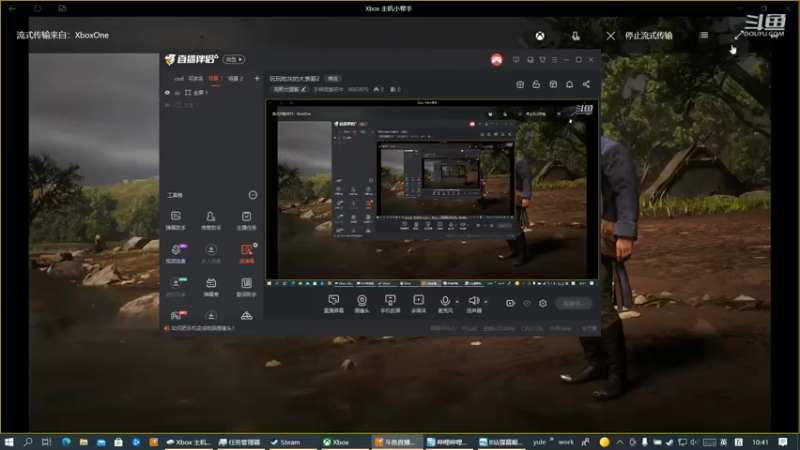Expand the 麦克风 volume dropdown arrow

[457, 302]
